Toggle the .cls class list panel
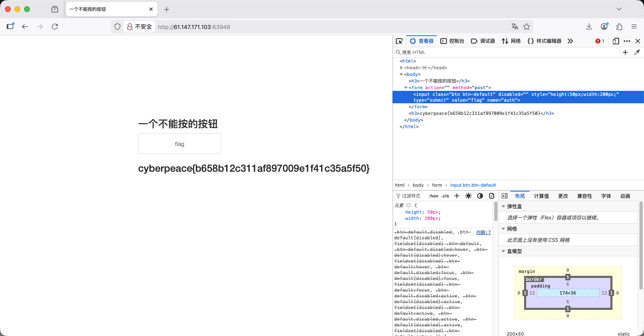The width and height of the screenshot is (644, 336). pyautogui.click(x=445, y=196)
